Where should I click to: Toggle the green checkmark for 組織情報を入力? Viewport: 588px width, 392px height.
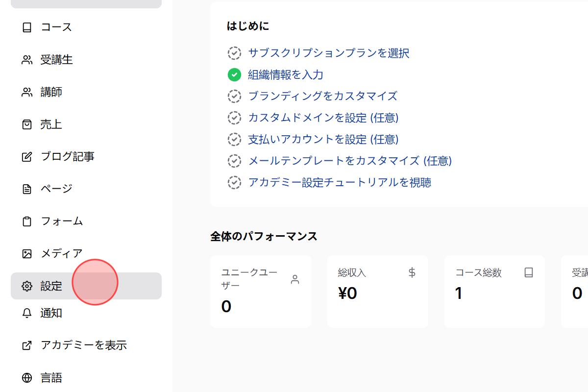pyautogui.click(x=234, y=74)
